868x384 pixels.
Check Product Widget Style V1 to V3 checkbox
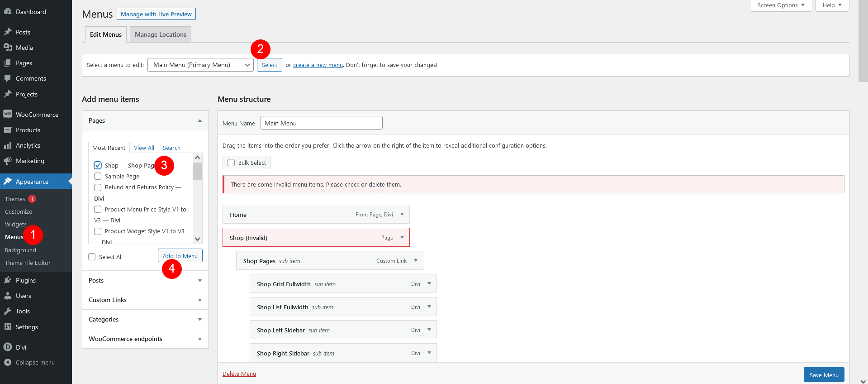[98, 231]
